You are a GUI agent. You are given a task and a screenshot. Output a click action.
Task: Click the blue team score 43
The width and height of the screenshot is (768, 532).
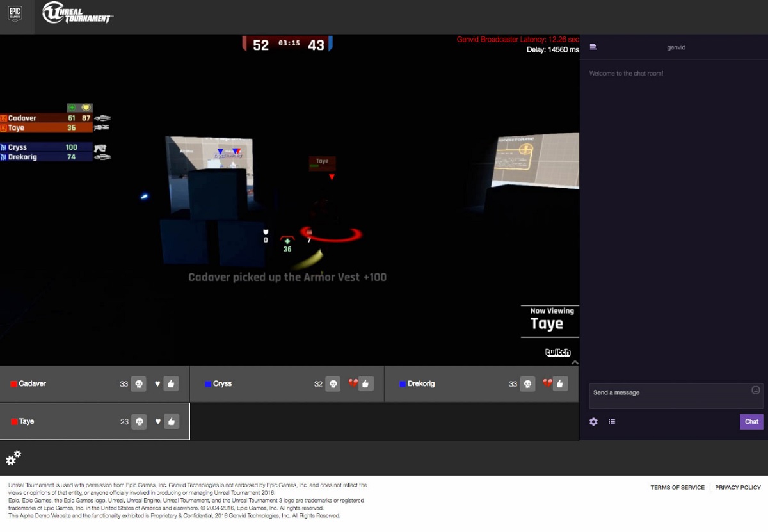tap(316, 45)
